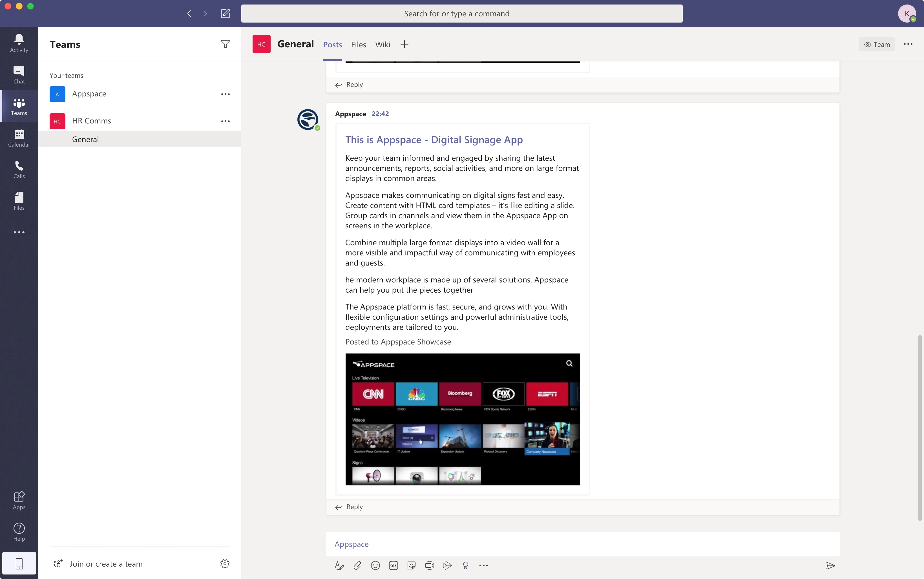Open more options for Appspace team

225,94
